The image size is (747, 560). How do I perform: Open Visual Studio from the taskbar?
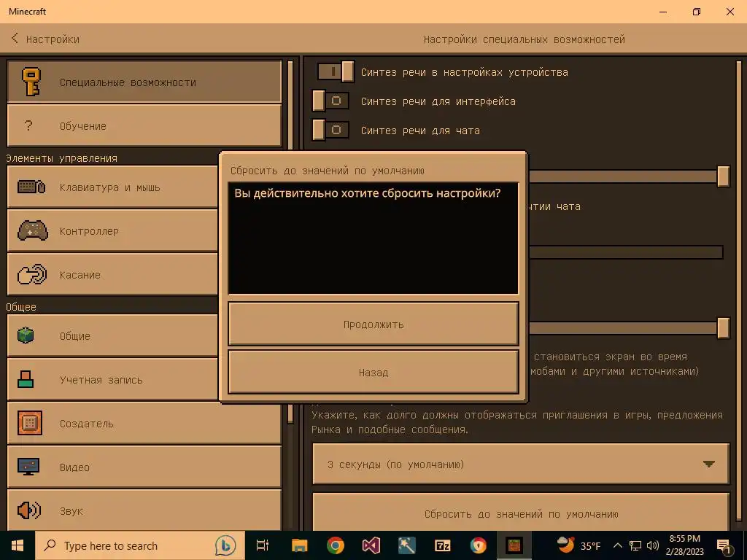371,545
